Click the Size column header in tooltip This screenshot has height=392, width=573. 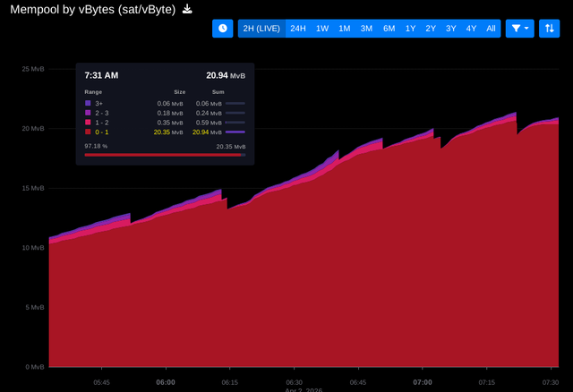tap(179, 92)
